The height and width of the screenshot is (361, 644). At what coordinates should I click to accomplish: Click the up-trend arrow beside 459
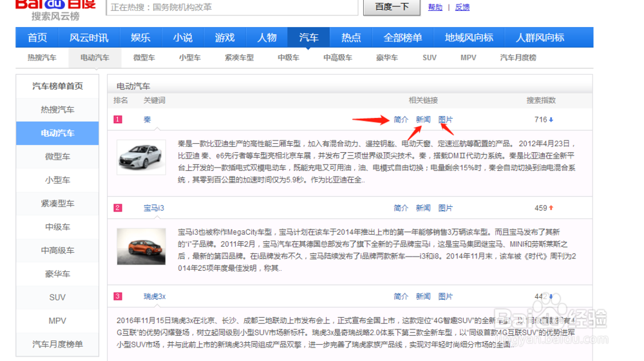551,208
